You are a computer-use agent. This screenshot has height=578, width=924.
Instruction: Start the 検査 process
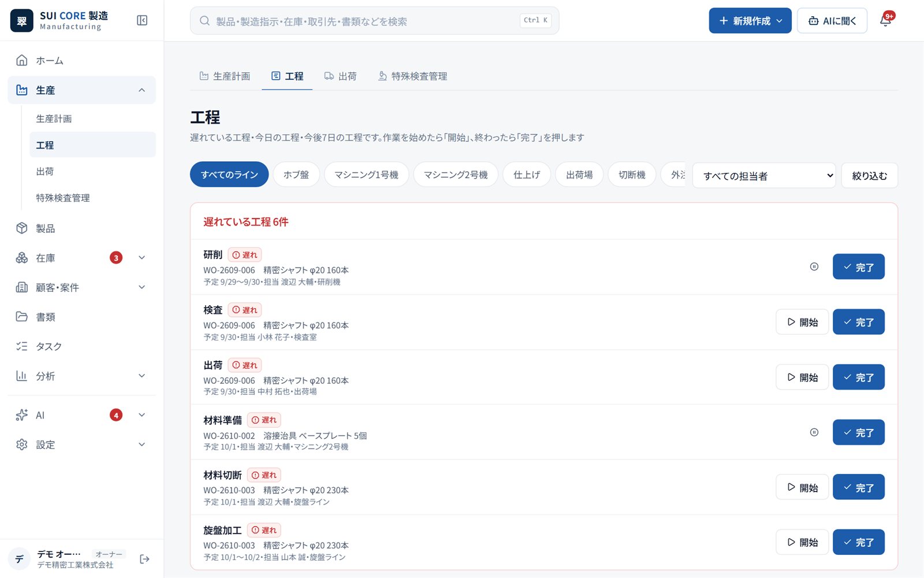(802, 322)
